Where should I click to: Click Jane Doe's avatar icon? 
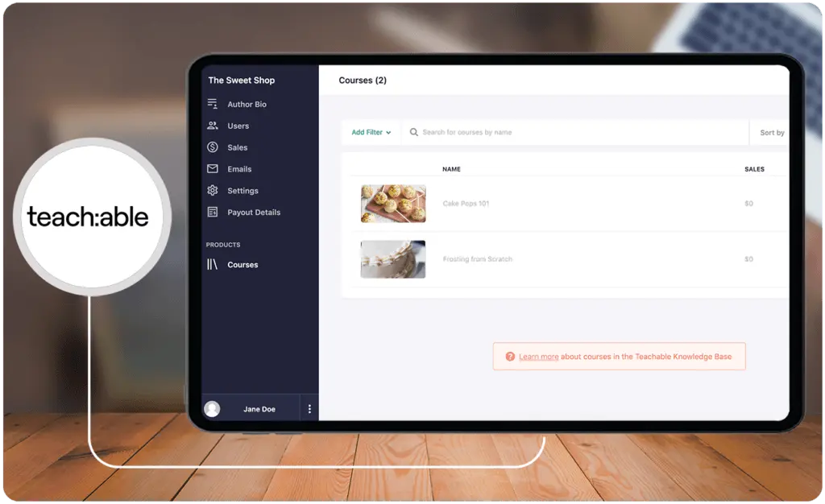212,409
